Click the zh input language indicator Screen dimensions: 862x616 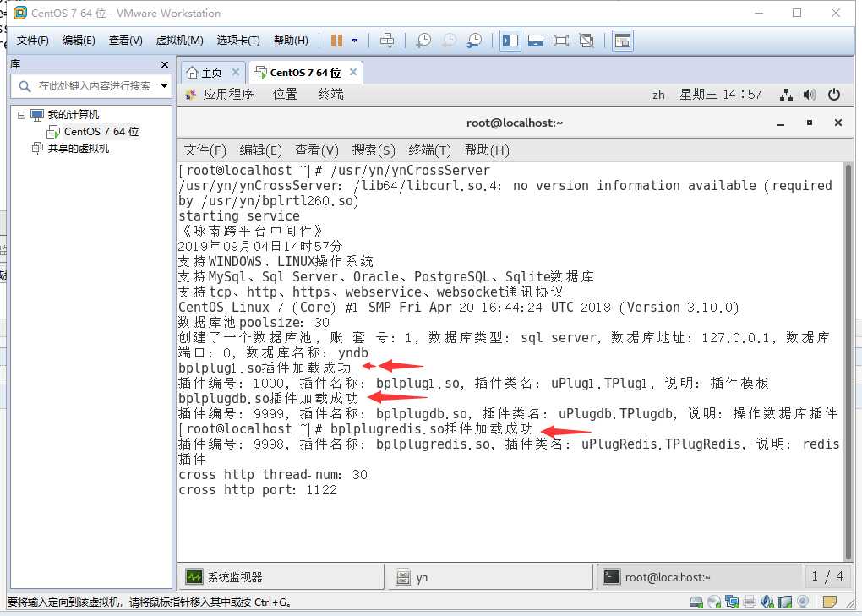pyautogui.click(x=658, y=95)
